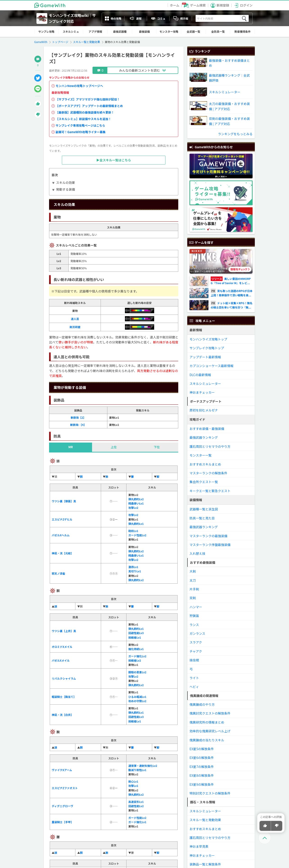
Task: Jump to ▲頭 in the 胴 section index
Action: [x=54, y=606]
